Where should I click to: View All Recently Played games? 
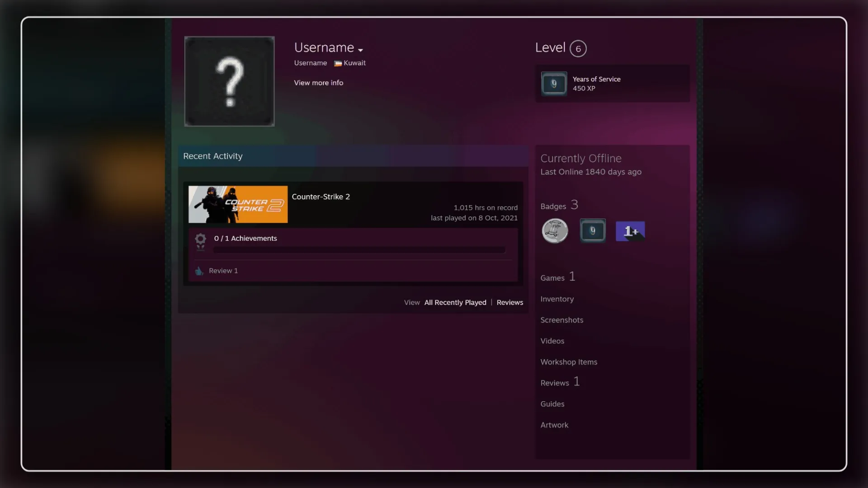455,302
